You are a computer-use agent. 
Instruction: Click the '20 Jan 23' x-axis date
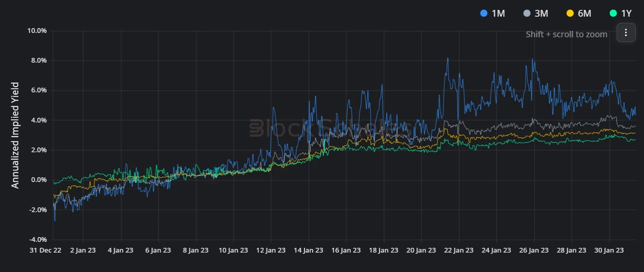[x=421, y=251]
